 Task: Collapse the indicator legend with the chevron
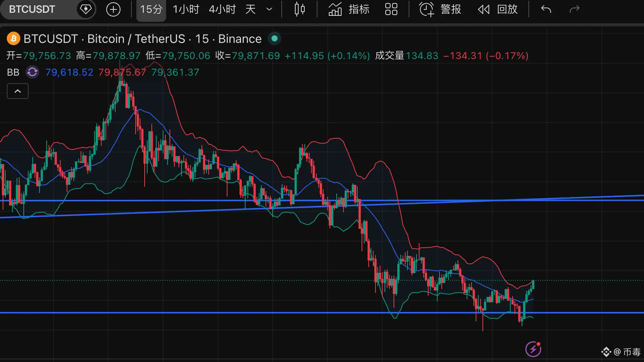click(18, 91)
